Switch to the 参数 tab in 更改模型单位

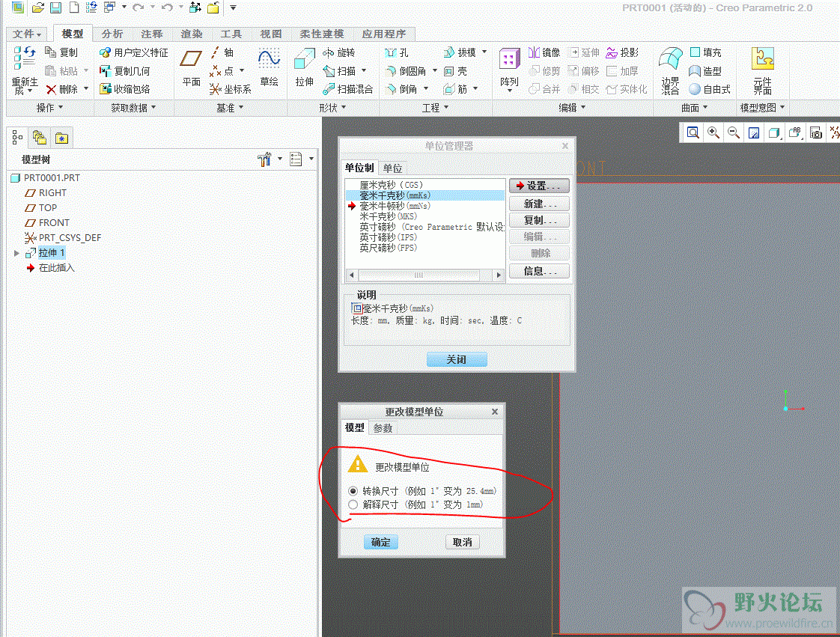(x=383, y=428)
